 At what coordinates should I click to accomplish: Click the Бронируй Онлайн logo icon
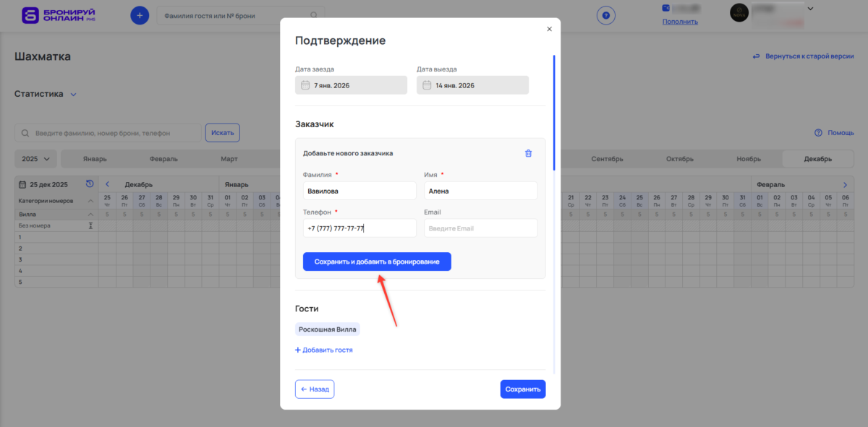click(30, 14)
